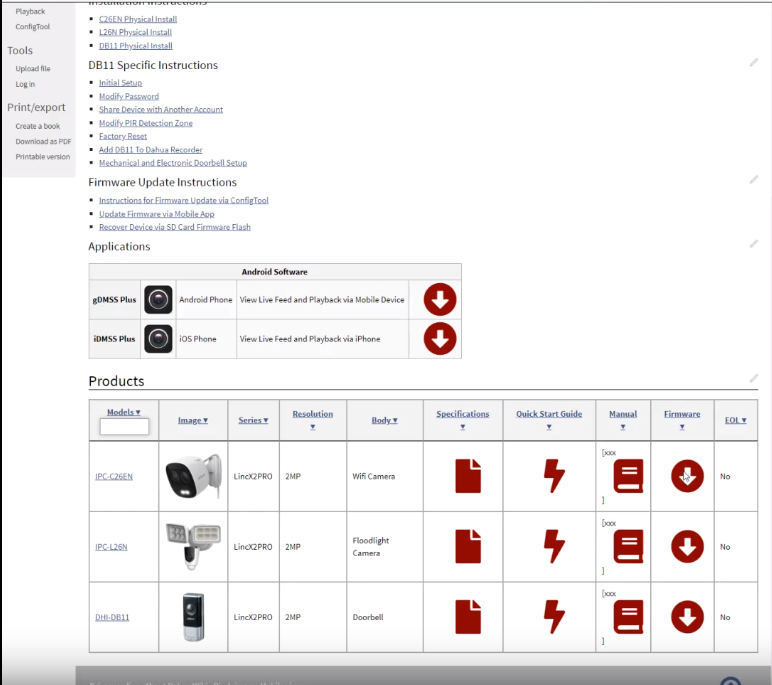
Task: Open quick start guide for IPC-C26EN
Action: click(x=554, y=476)
